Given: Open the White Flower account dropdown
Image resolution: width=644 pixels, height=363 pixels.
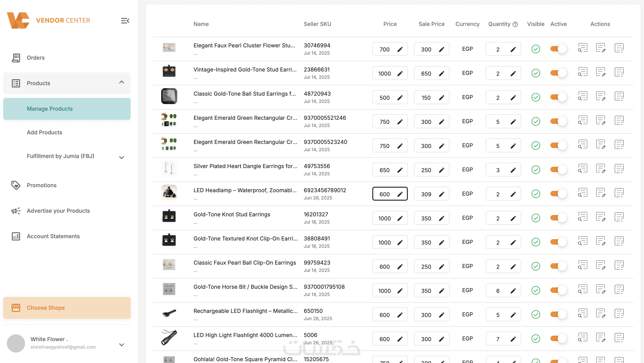Looking at the screenshot, I should 122,345.
